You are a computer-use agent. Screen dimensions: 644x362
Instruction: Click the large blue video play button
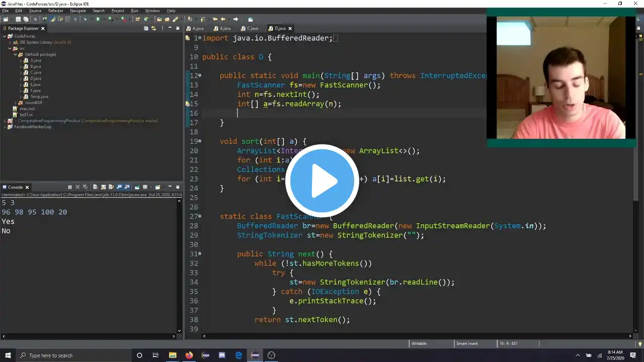tap(322, 181)
